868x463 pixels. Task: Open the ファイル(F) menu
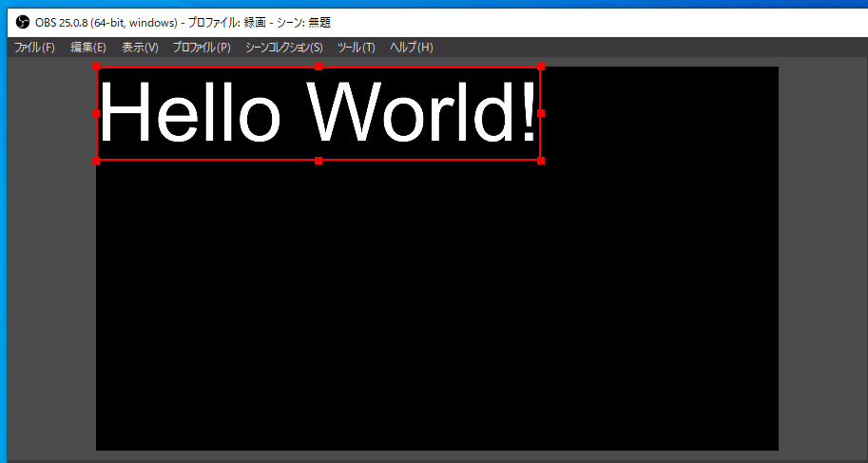point(34,48)
